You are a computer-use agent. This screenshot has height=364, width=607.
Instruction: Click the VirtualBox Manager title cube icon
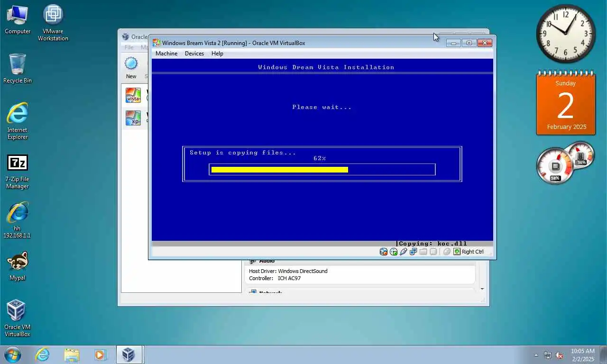coord(125,36)
